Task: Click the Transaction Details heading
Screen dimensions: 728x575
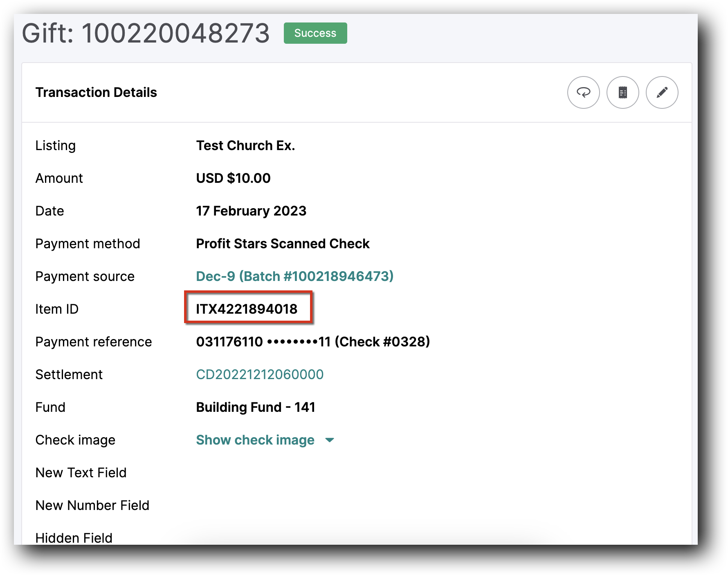Action: [x=96, y=92]
